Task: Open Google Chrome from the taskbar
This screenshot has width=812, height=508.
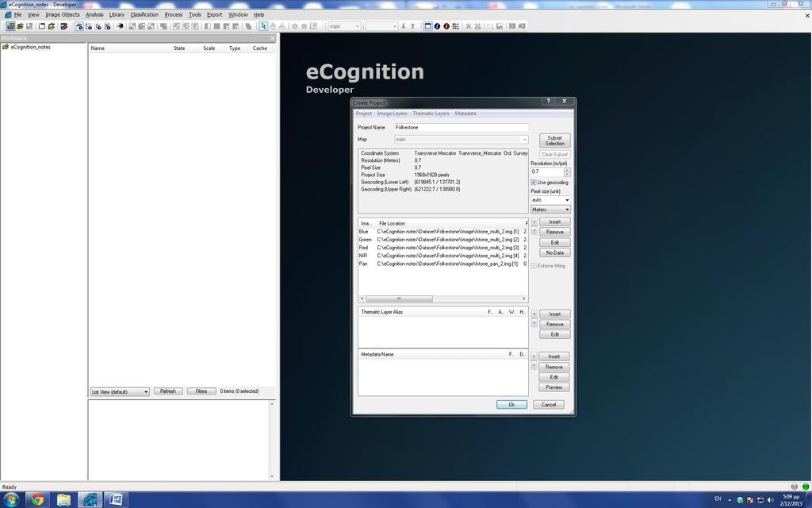Action: click(37, 500)
